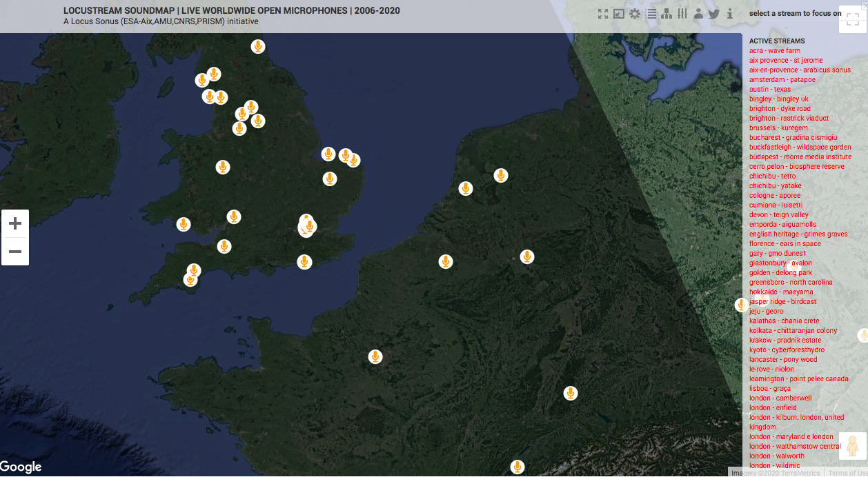Screen dimensions: 868x477
Task: Open the Google logo link
Action: 21,467
